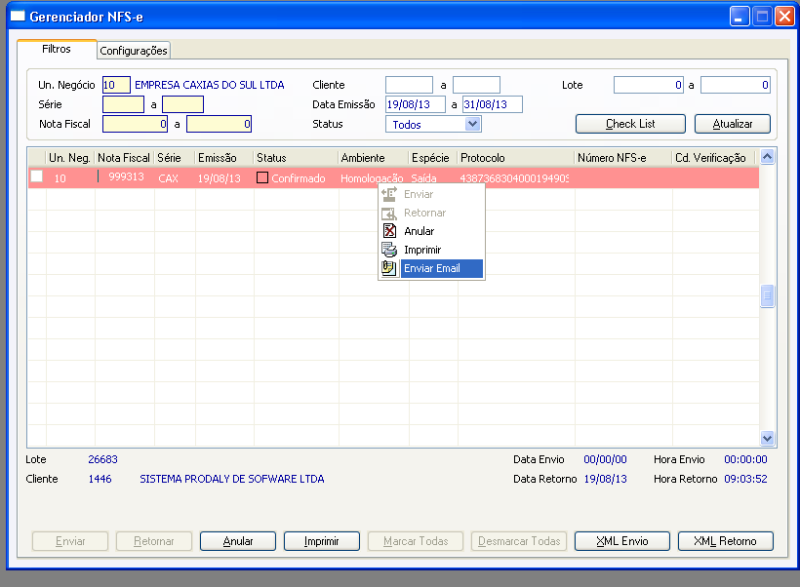Screen dimensions: 800x587
Task: Click the Imprimir printer icon
Action: 389,249
